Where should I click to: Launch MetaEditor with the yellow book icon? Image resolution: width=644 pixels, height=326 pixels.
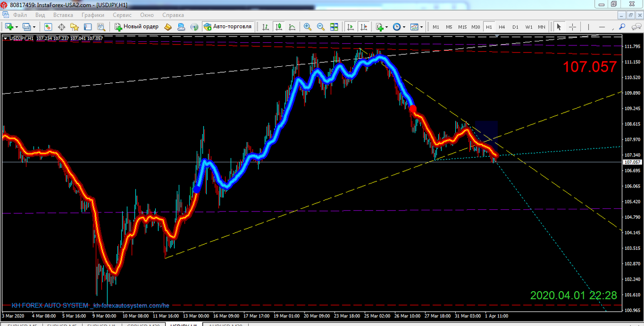pos(168,26)
